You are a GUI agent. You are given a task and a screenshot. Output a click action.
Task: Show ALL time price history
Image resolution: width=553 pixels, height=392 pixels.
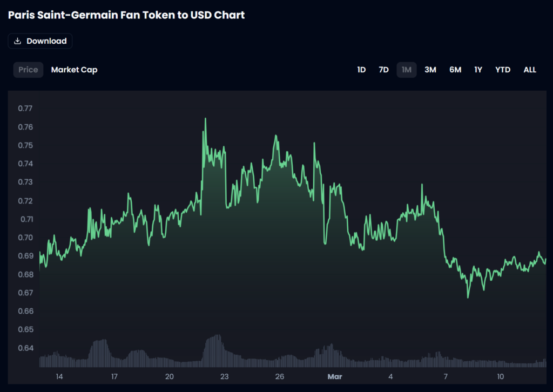pos(530,70)
